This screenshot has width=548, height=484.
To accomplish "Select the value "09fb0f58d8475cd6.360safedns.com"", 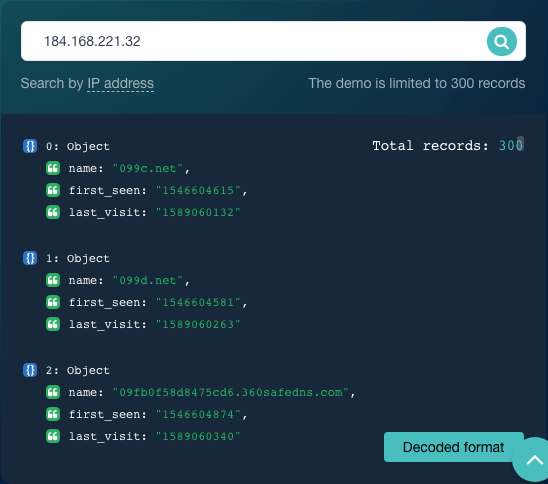I will (x=231, y=392).
